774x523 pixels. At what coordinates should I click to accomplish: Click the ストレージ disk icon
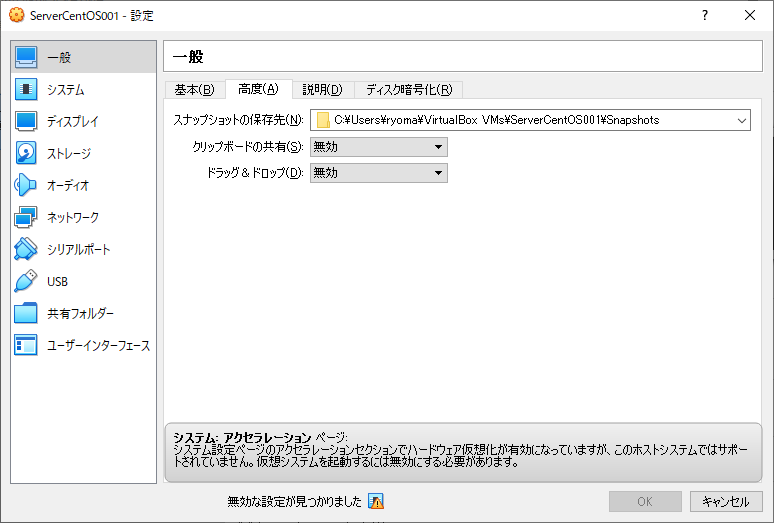(26, 153)
